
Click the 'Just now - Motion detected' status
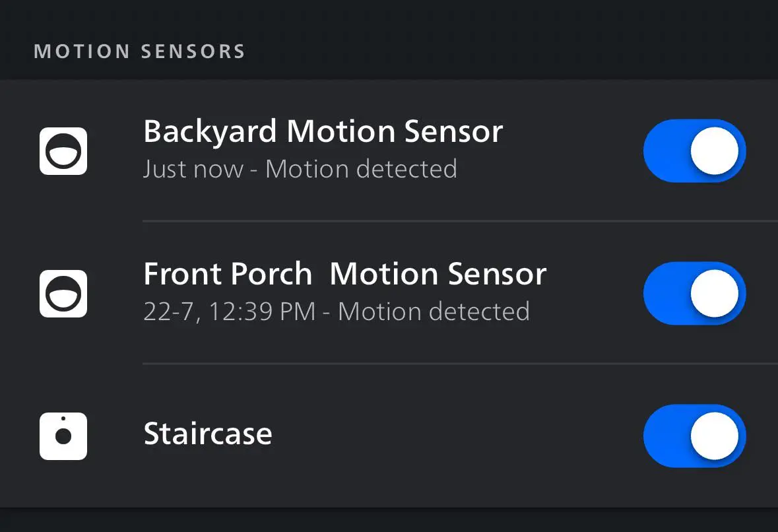click(x=300, y=169)
